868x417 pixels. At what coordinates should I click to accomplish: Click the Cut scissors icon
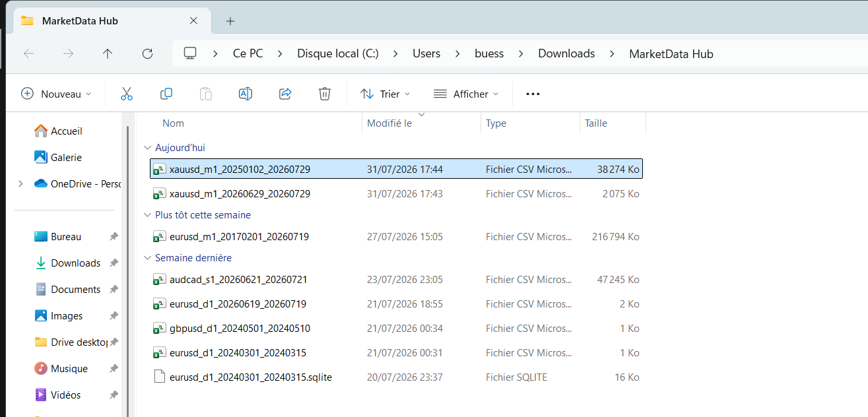[x=127, y=94]
